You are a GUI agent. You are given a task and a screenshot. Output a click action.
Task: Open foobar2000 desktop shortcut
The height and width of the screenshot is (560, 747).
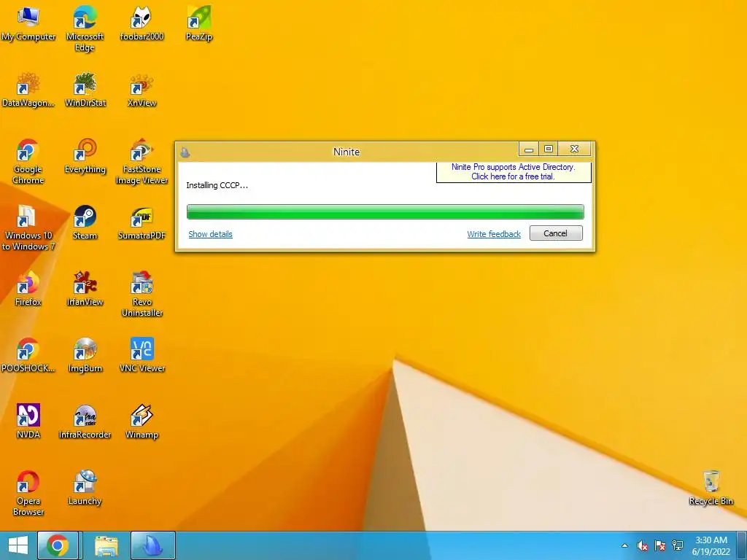coord(142,24)
